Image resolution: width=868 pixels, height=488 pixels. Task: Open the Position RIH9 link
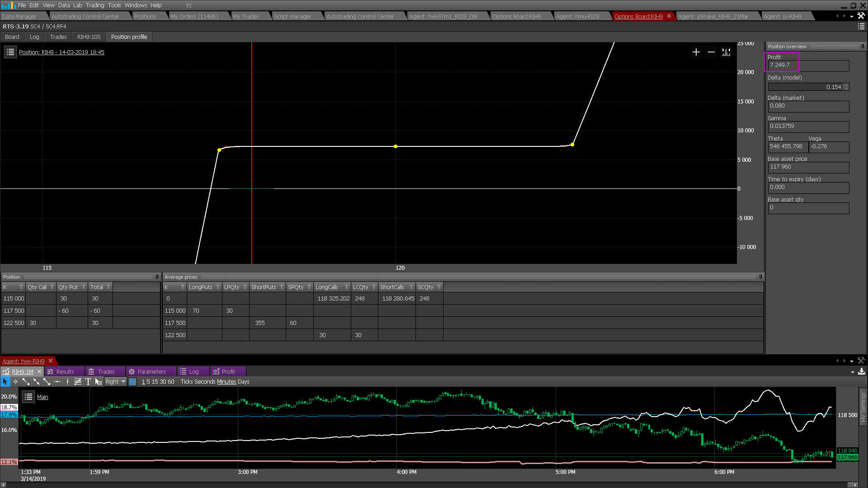[x=61, y=52]
